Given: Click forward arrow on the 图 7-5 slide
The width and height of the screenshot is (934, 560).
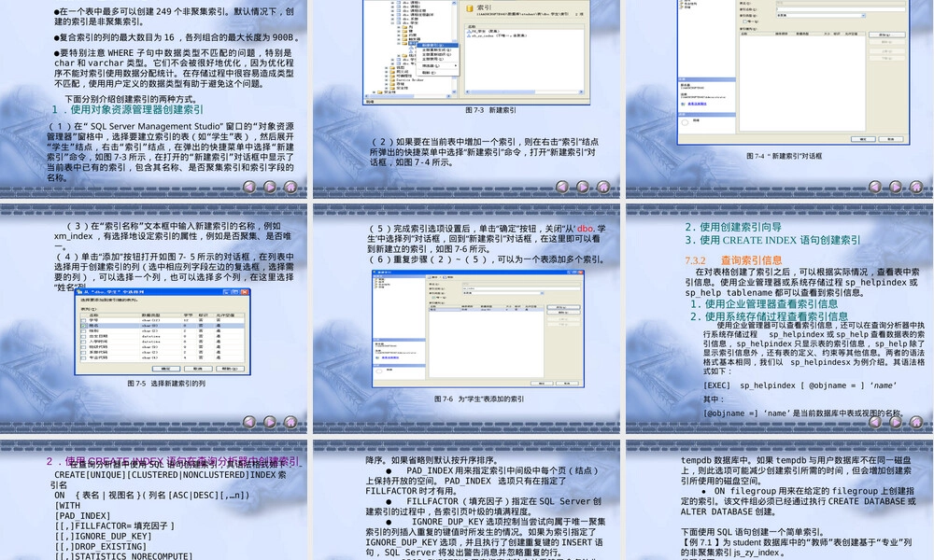Looking at the screenshot, I should coord(270,421).
